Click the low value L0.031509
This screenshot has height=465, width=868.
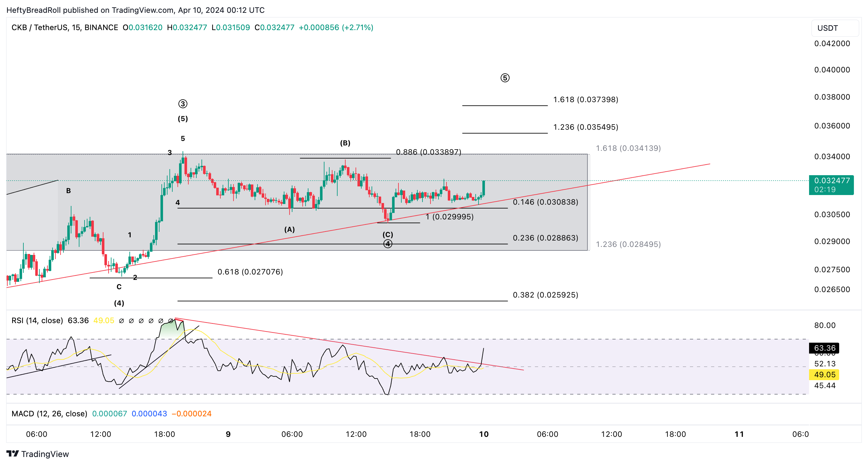point(231,27)
